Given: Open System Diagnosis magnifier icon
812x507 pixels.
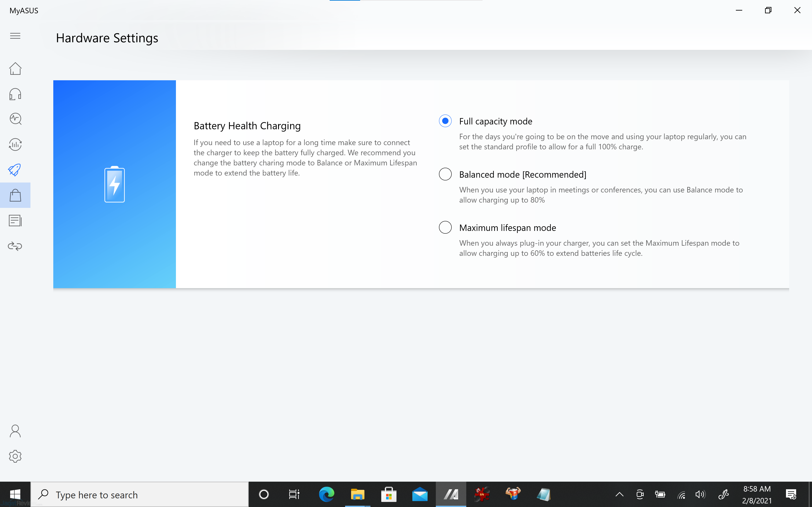Looking at the screenshot, I should tap(15, 119).
